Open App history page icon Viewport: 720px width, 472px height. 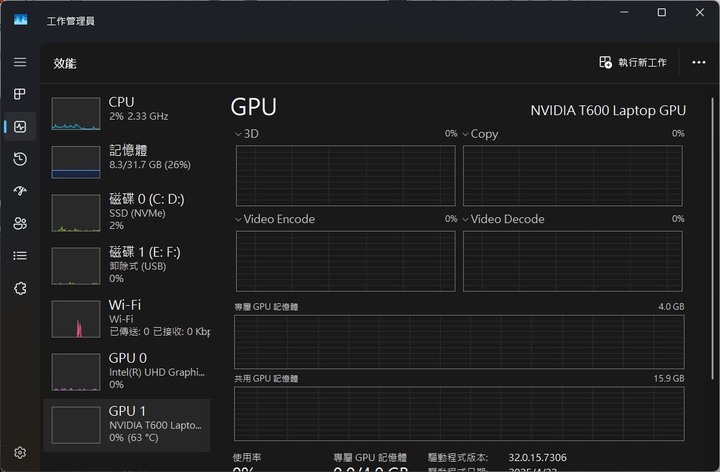[20, 159]
